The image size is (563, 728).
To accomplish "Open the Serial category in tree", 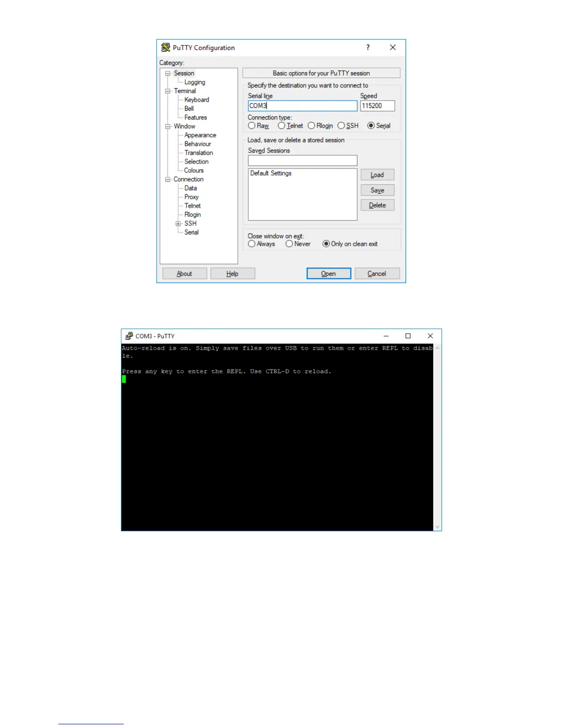I will pyautogui.click(x=191, y=232).
